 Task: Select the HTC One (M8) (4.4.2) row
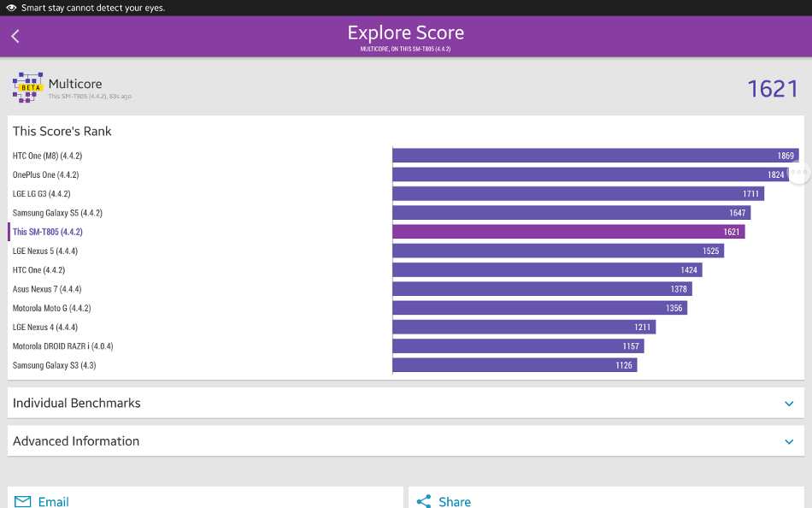coord(405,156)
